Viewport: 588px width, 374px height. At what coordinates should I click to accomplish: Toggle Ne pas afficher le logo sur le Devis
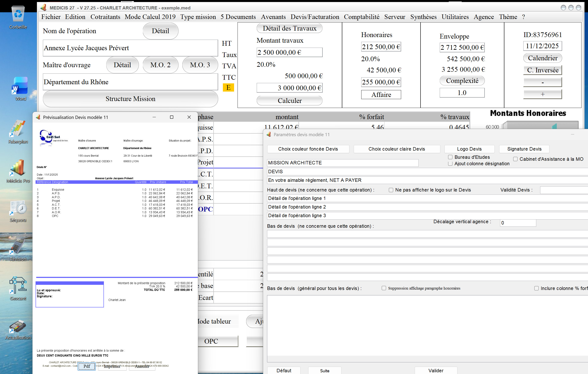click(391, 190)
